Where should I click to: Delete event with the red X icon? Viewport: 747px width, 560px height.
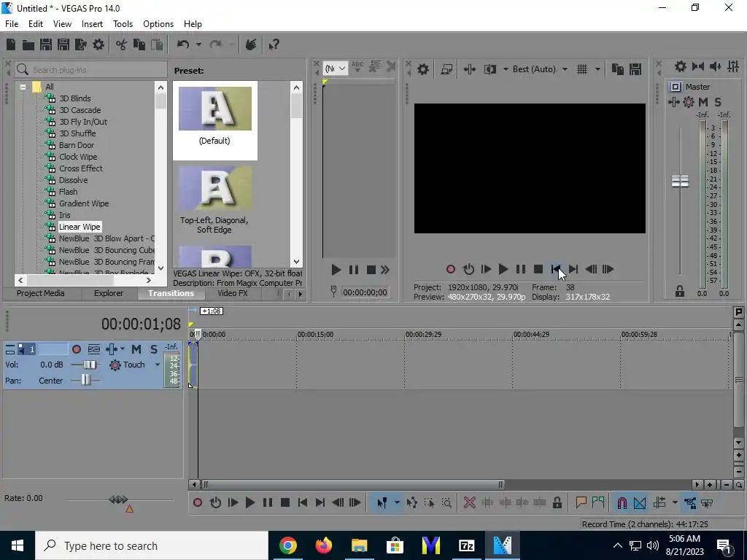click(470, 502)
